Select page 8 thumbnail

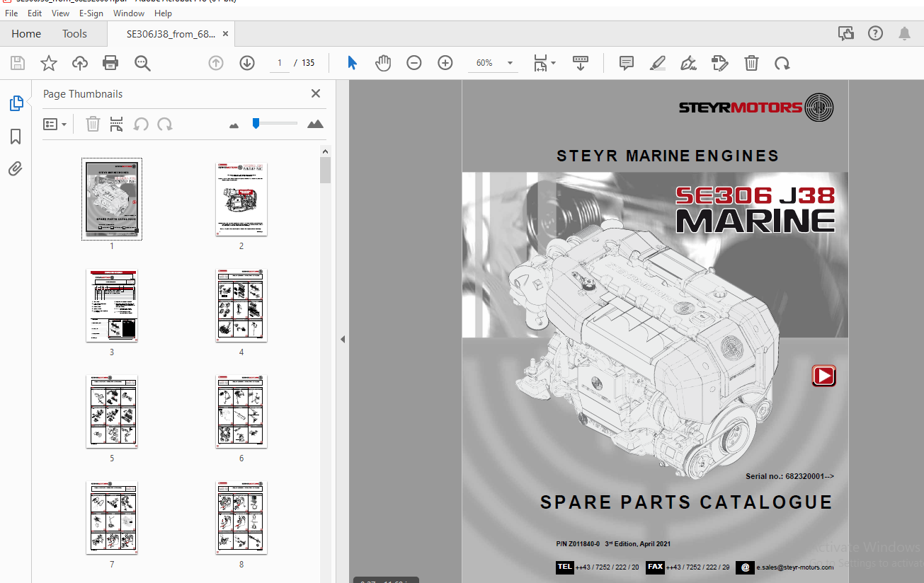[x=241, y=517]
